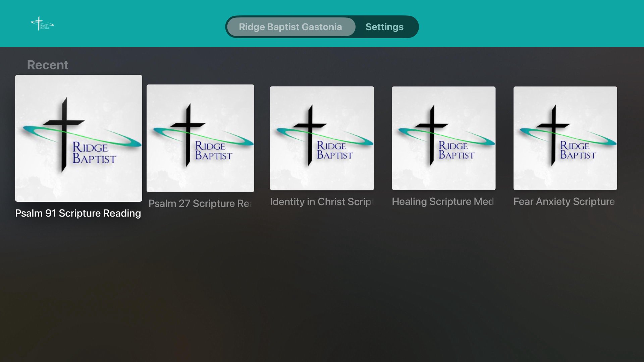644x362 pixels.
Task: Open the Fear Anxiety Scripture artwork
Action: (565, 138)
